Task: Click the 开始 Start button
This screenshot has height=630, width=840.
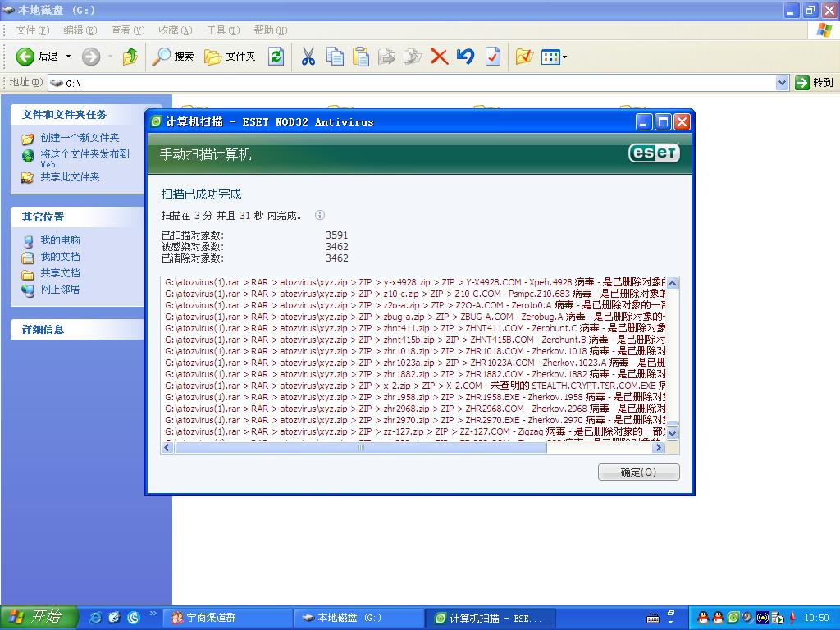Action: 39,618
